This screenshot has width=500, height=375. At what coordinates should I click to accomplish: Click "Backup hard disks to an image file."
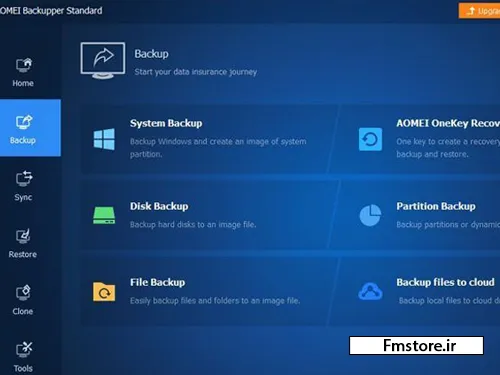(x=193, y=225)
